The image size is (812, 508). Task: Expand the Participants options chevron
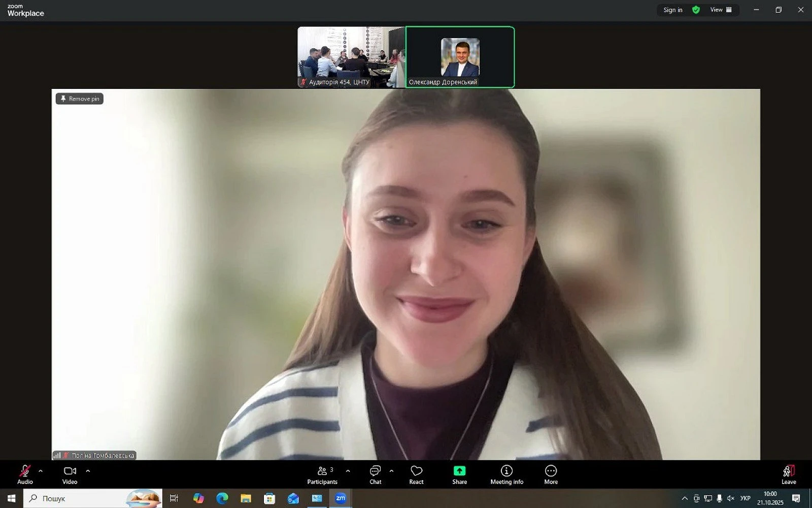click(x=348, y=471)
